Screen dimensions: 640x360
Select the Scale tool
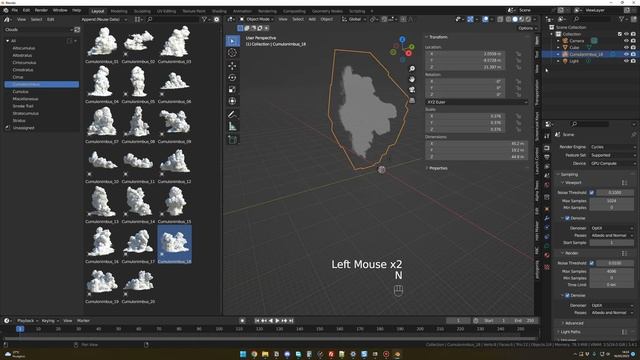click(232, 89)
